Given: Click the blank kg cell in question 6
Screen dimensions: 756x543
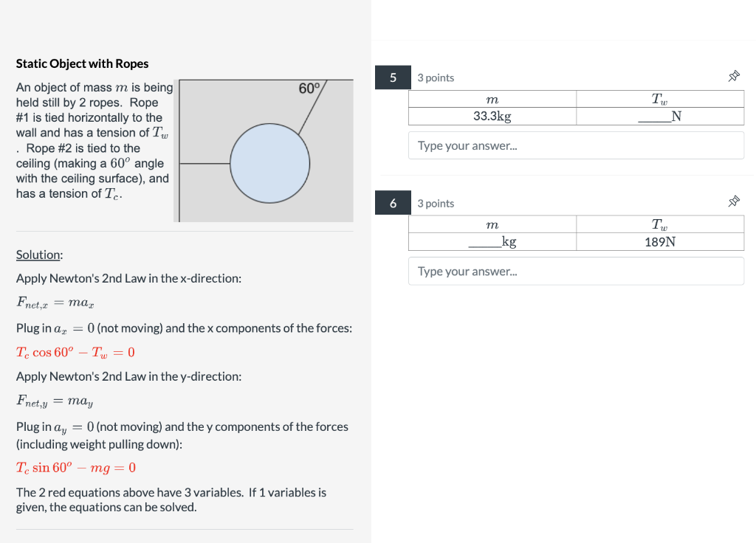Looking at the screenshot, I should (492, 241).
